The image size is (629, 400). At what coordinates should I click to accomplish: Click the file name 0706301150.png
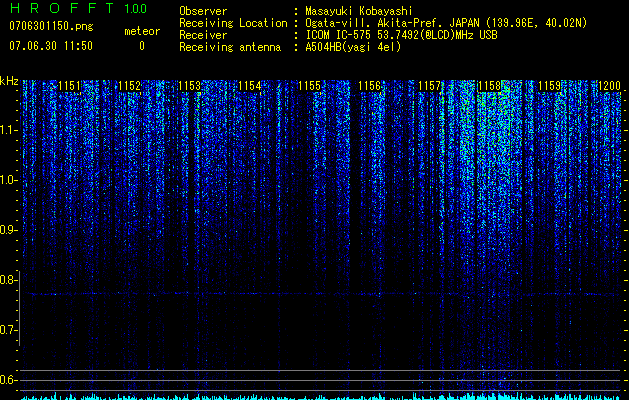[x=51, y=27]
